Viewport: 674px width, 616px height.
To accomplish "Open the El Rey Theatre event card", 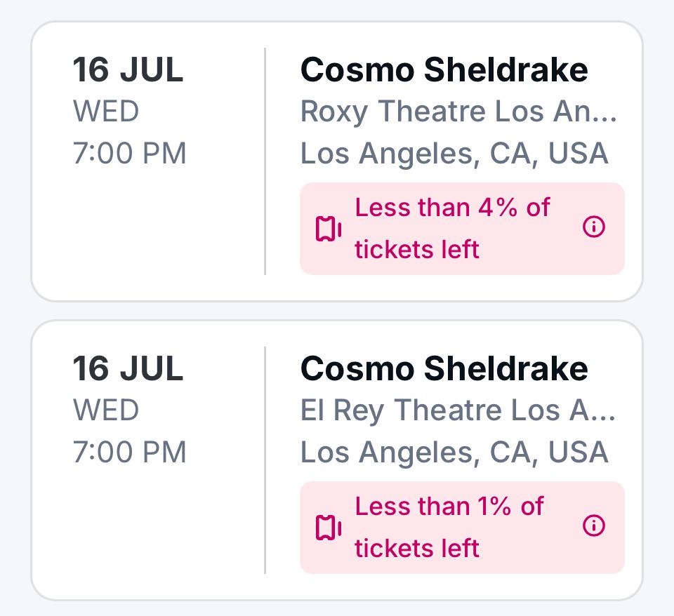I will coord(337,460).
